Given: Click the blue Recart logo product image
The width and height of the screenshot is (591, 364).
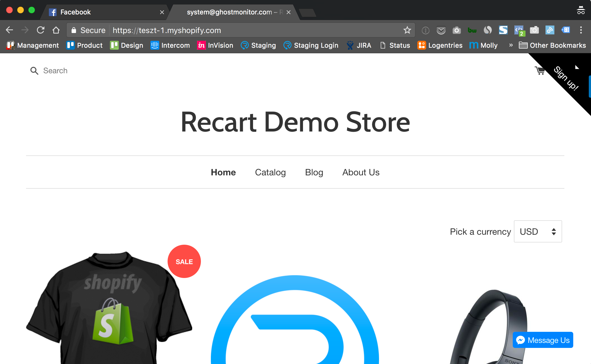Looking at the screenshot, I should [295, 320].
